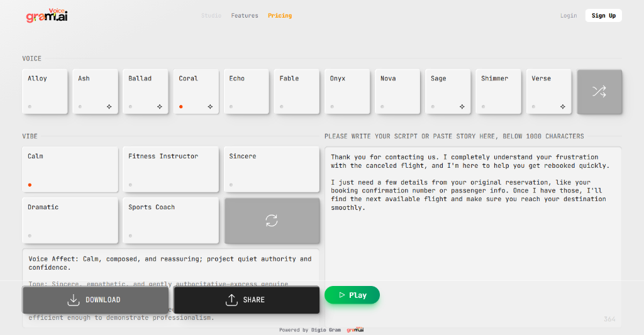Open the Login link

click(569, 16)
